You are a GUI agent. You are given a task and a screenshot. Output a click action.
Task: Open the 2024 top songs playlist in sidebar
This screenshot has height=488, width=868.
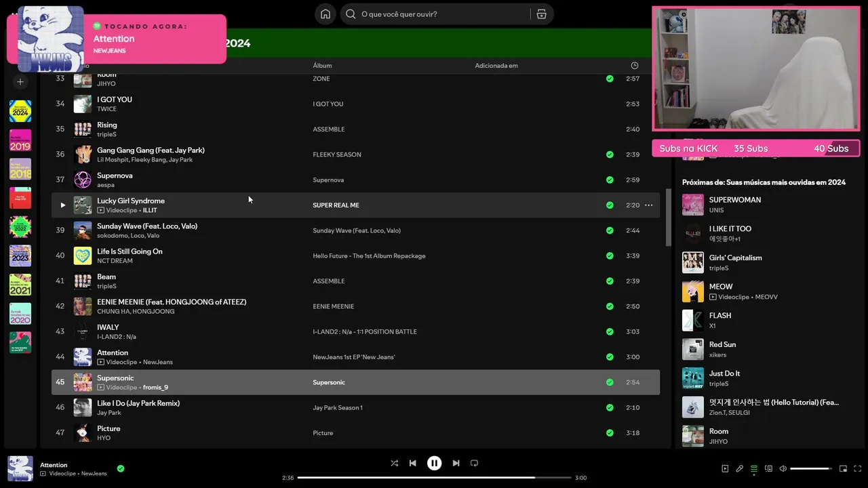20,111
